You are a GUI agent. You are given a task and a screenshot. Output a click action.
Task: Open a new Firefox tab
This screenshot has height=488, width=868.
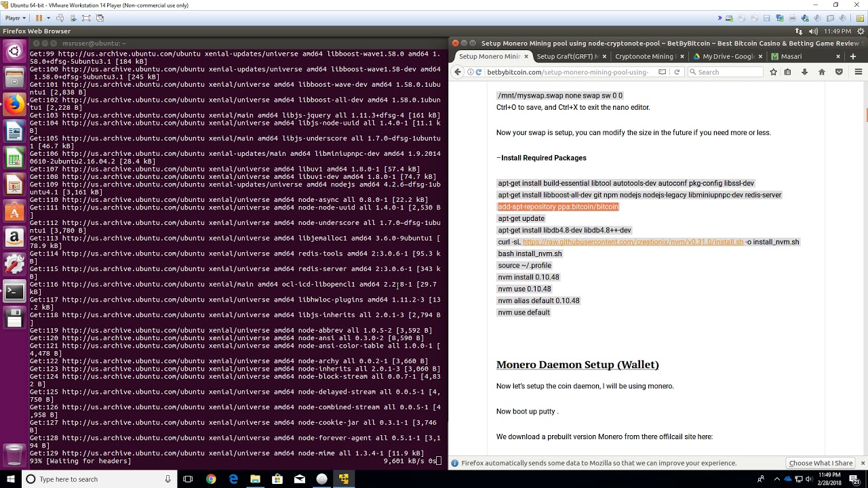[854, 56]
